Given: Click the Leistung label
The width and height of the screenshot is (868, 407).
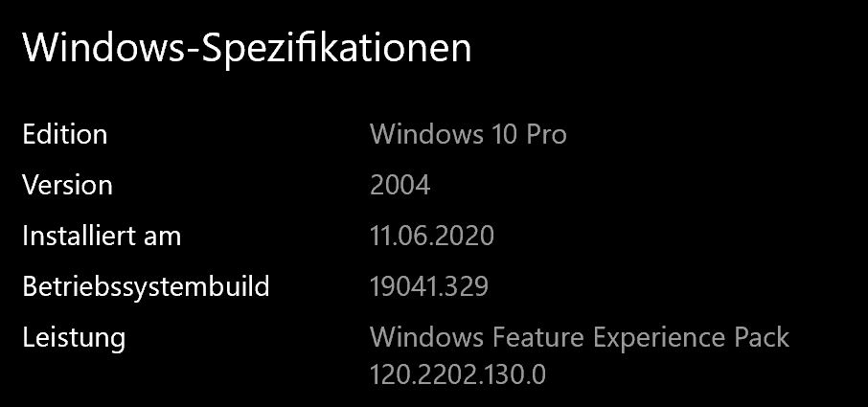Looking at the screenshot, I should tap(74, 337).
